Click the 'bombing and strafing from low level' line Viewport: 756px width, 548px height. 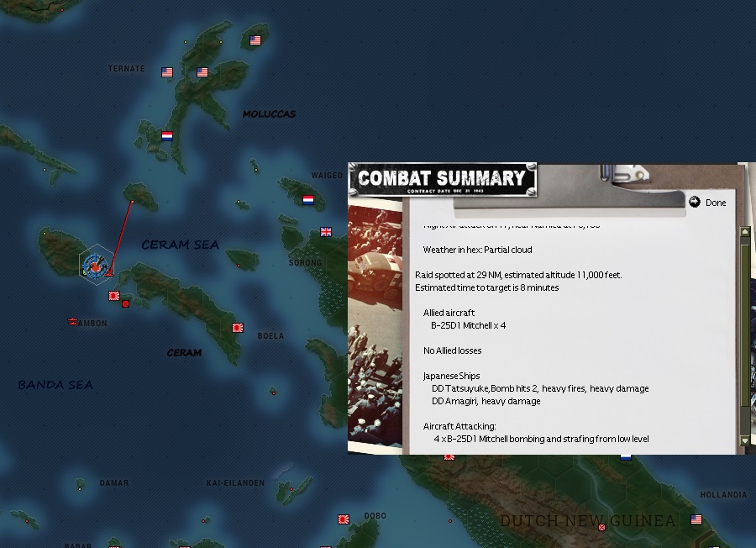click(x=541, y=439)
